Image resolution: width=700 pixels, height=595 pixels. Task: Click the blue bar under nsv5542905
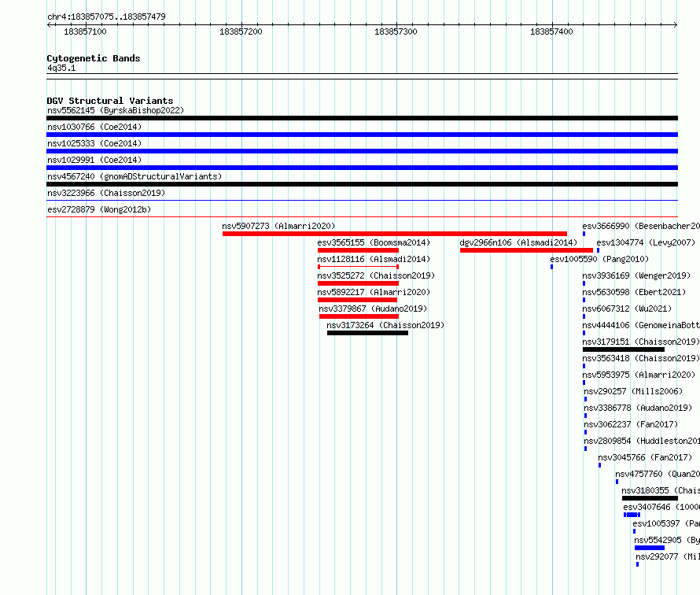650,548
